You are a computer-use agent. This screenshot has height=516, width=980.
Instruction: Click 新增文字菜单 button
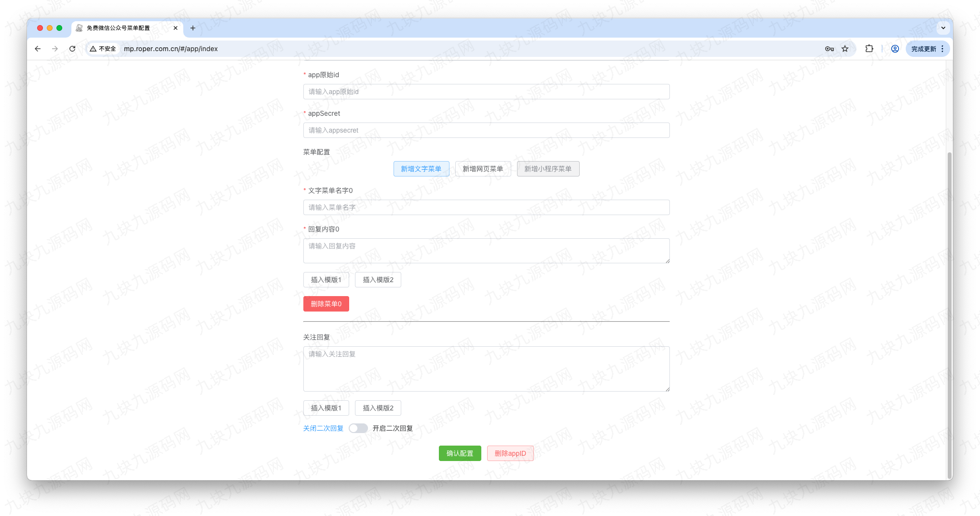click(421, 169)
